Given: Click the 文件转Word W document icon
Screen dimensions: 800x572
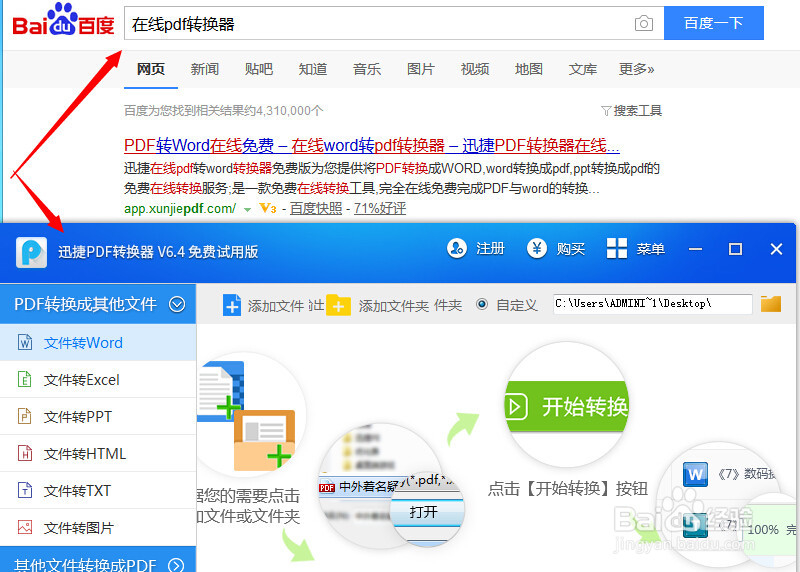Looking at the screenshot, I should coord(24,342).
